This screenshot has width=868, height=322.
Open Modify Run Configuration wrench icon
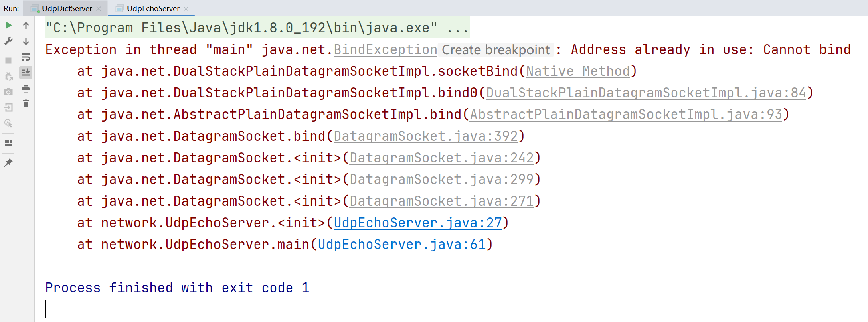tap(8, 41)
